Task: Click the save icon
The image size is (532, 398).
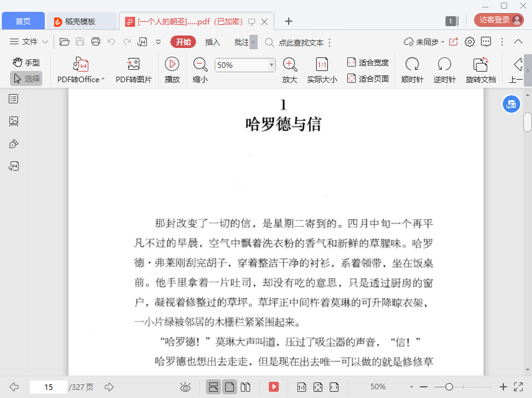Action: pyautogui.click(x=80, y=42)
